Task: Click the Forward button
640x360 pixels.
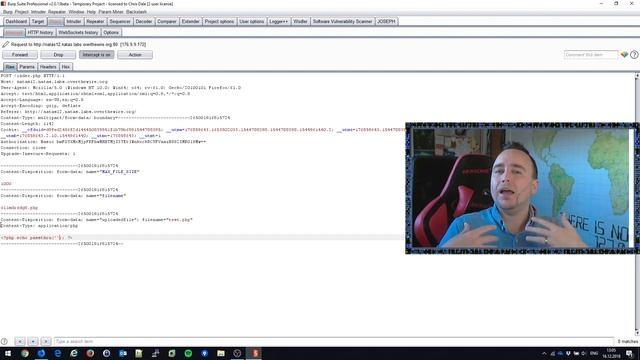Action: (20, 55)
